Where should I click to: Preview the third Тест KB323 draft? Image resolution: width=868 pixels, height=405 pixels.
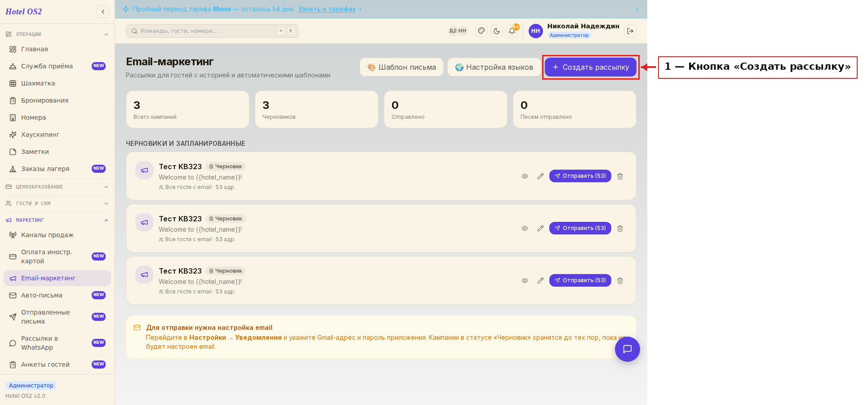tap(525, 281)
